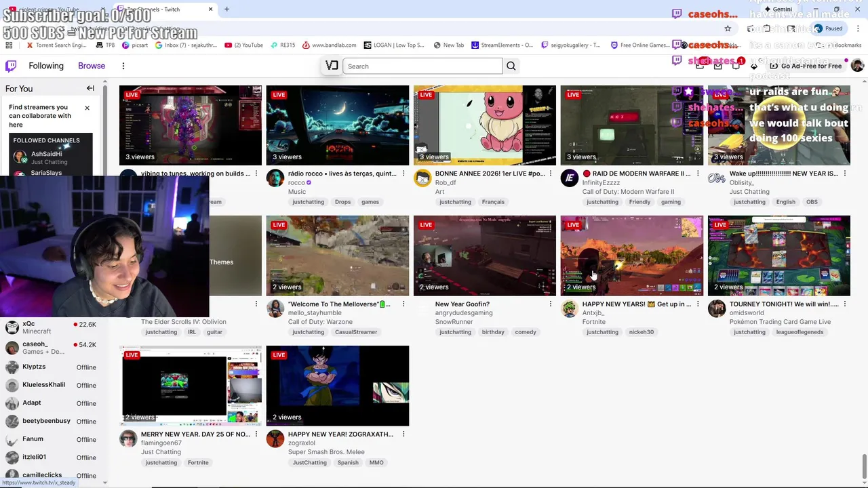
Task: Open options menu for BONNE ANNEE stream
Action: (x=551, y=174)
